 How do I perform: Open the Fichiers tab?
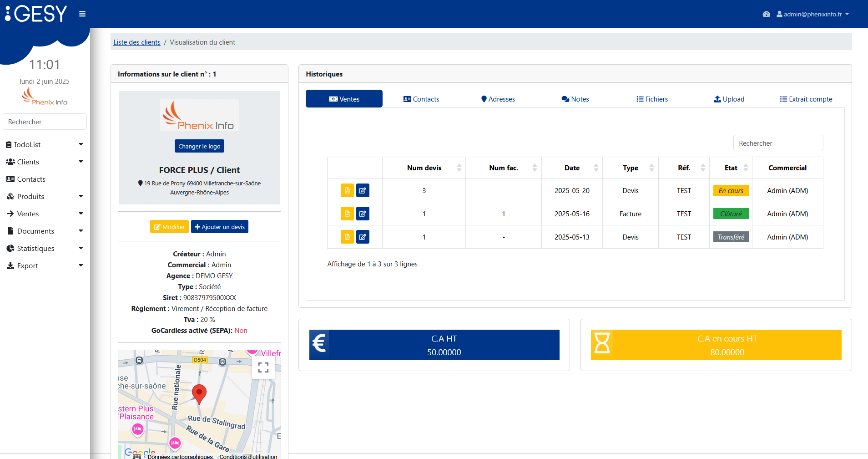(x=652, y=99)
